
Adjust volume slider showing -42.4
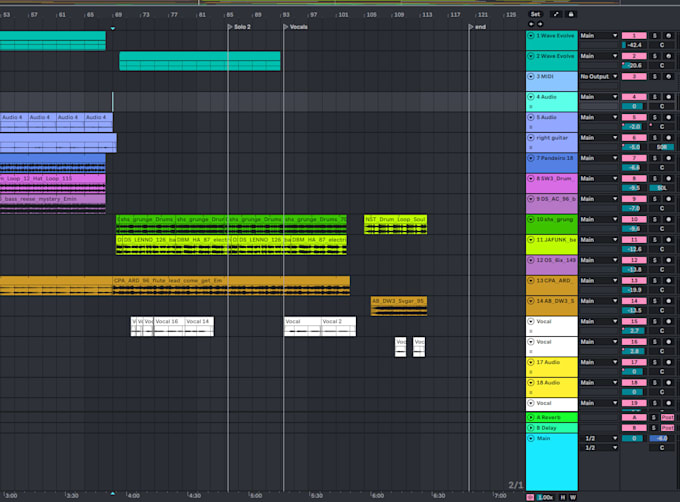tap(634, 45)
